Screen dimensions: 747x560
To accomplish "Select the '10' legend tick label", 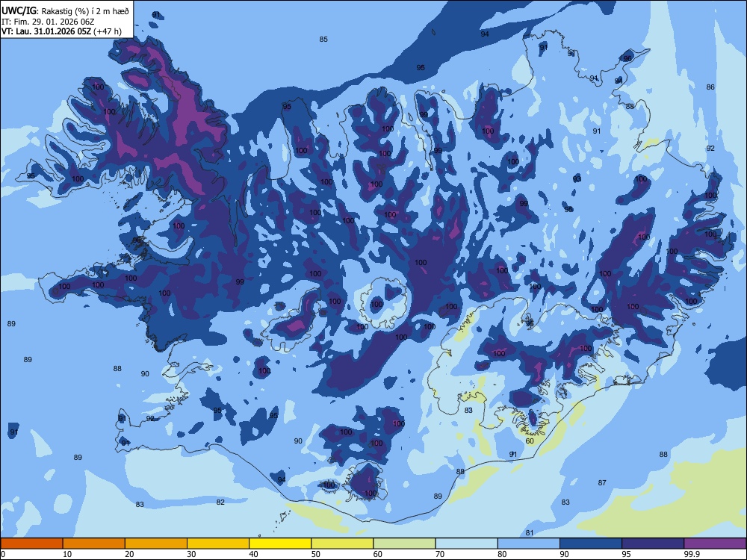I will pos(67,554).
